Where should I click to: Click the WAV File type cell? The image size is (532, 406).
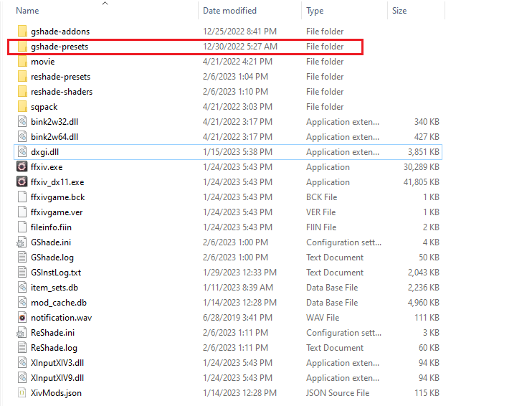tap(323, 318)
